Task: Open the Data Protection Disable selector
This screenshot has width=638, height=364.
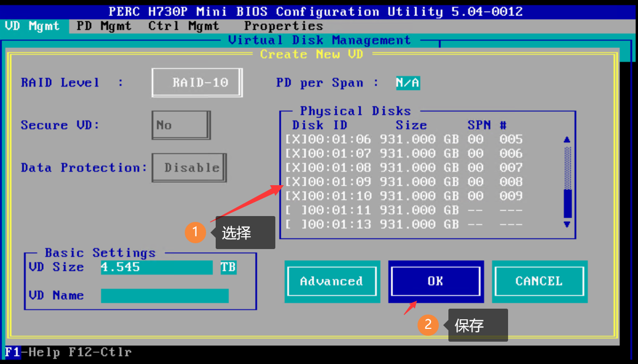Action: click(x=189, y=168)
